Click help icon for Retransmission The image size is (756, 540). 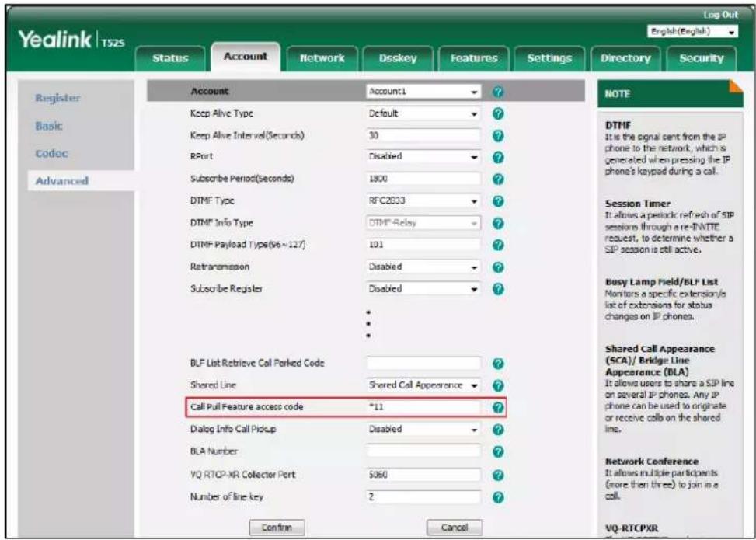click(x=499, y=267)
